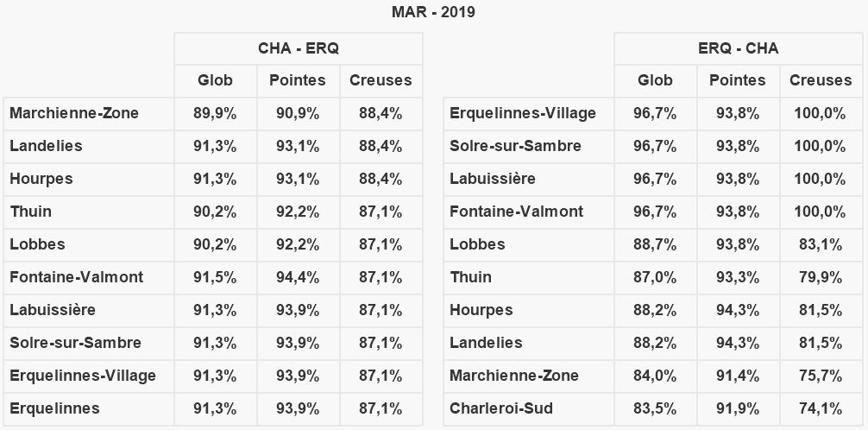Image resolution: width=868 pixels, height=430 pixels.
Task: Click the 87,0% Glob value for Thuin
Action: pos(655,277)
